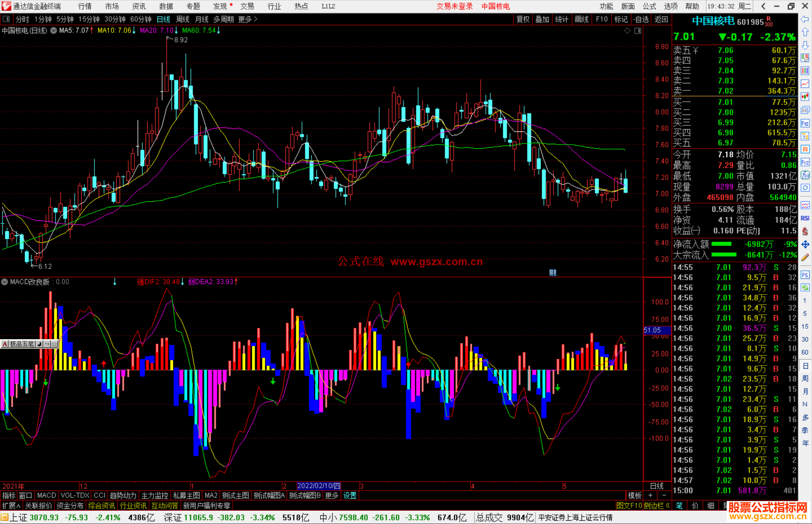Open 图文F10 link at bottom
The image size is (812, 524).
pyautogui.click(x=629, y=506)
